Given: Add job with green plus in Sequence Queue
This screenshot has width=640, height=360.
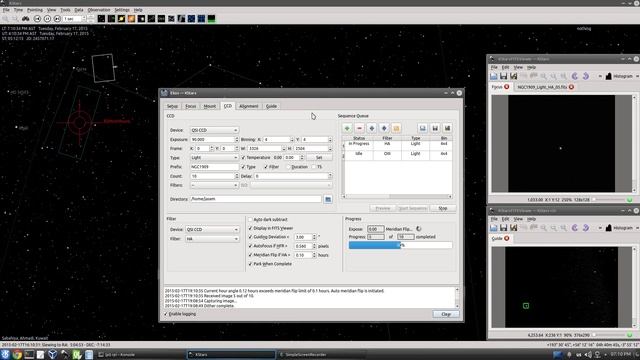Looking at the screenshot, I should [x=347, y=128].
